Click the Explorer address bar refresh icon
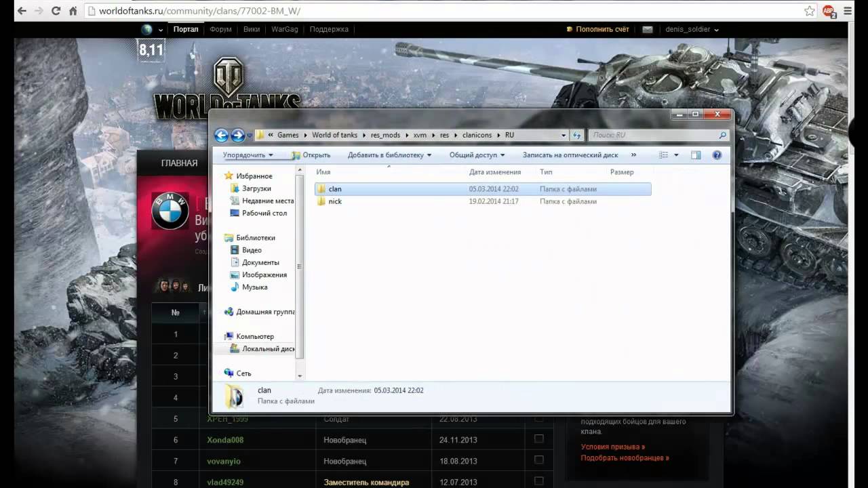The image size is (868, 488). (576, 135)
